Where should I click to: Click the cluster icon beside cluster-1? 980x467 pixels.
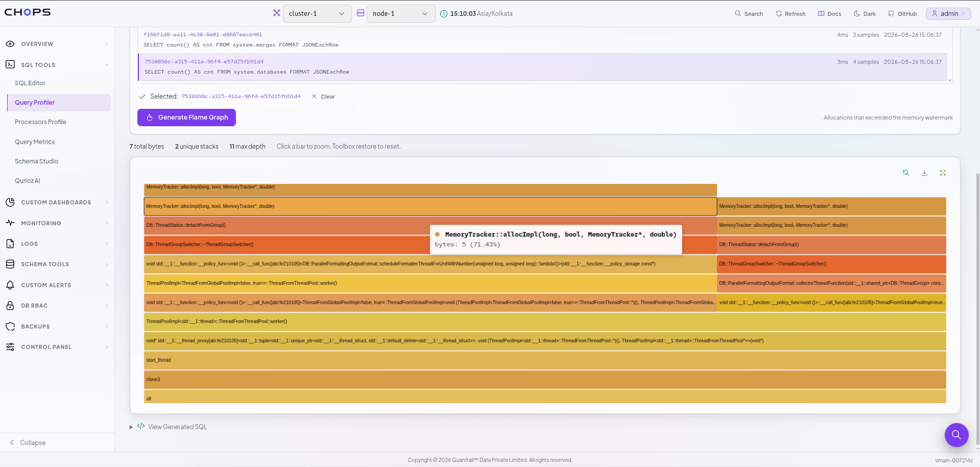[x=277, y=13]
